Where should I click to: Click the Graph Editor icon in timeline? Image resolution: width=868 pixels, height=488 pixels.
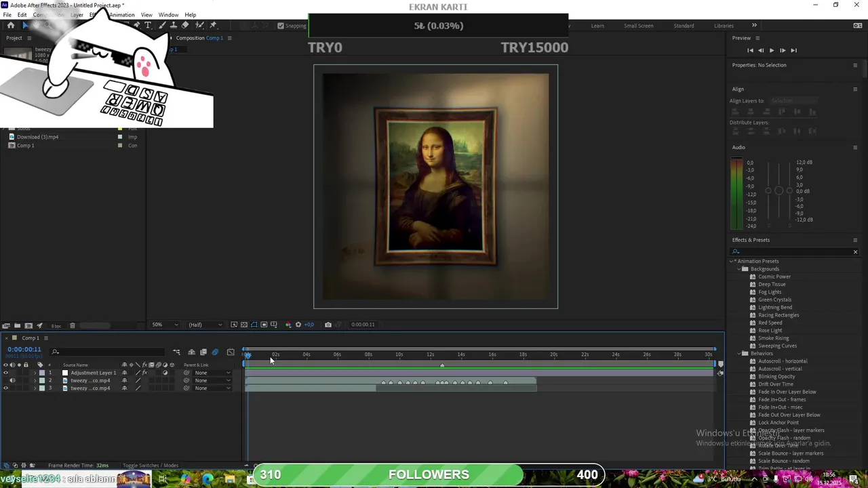tap(231, 352)
